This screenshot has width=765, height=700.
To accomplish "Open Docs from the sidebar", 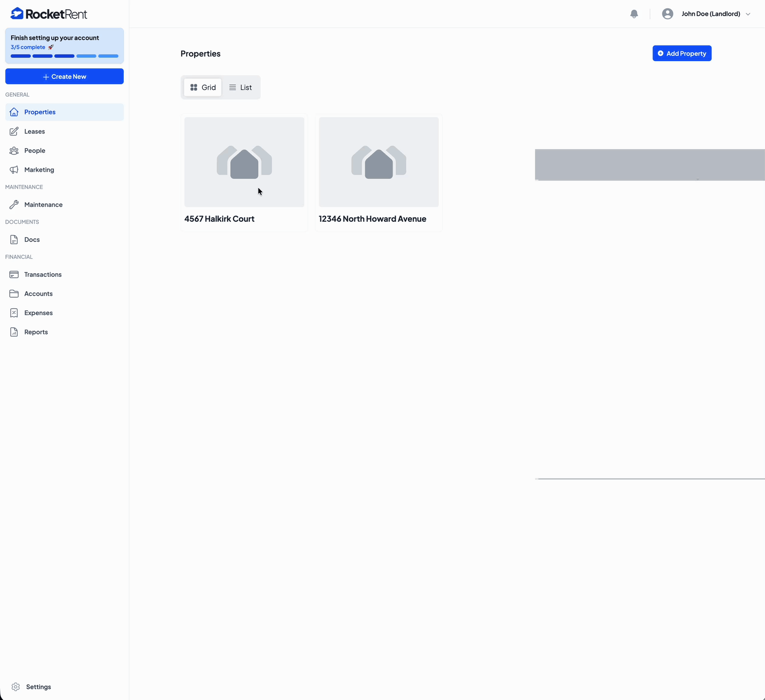I will tap(65, 240).
